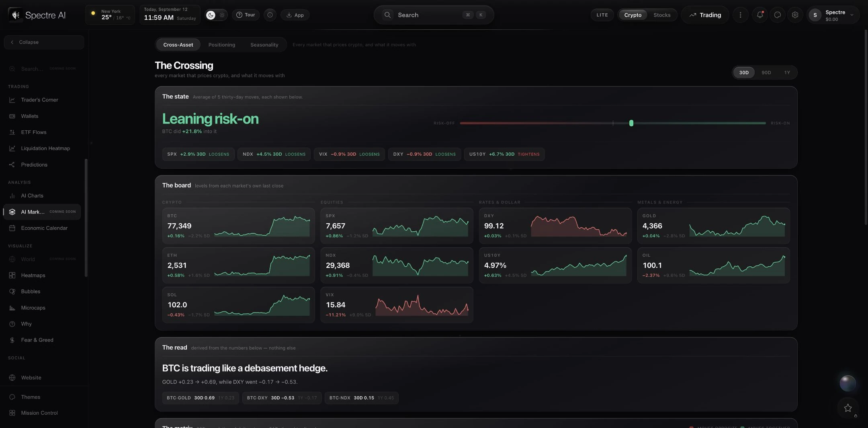868x428 pixels.
Task: Click the date and time widget
Action: (170, 15)
